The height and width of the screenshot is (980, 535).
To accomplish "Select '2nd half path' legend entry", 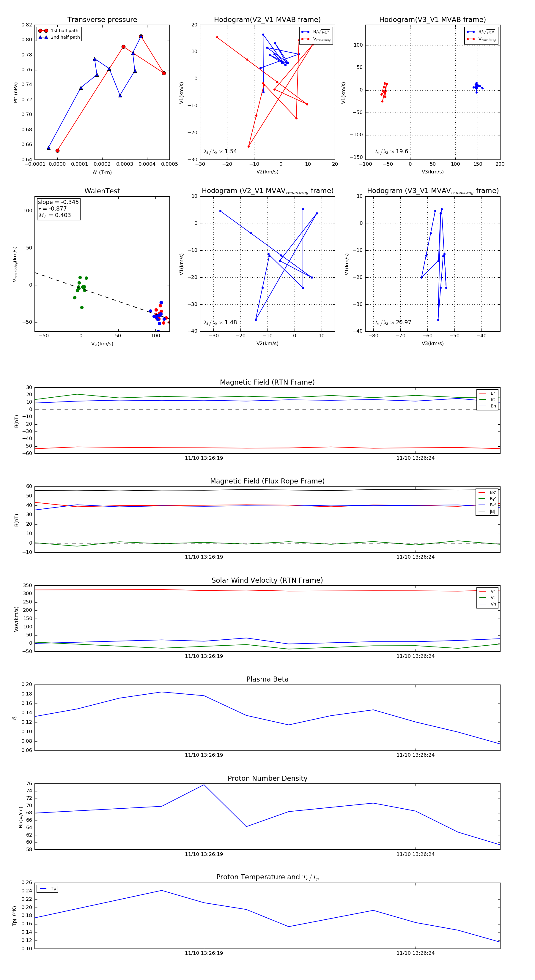I will pyautogui.click(x=59, y=37).
